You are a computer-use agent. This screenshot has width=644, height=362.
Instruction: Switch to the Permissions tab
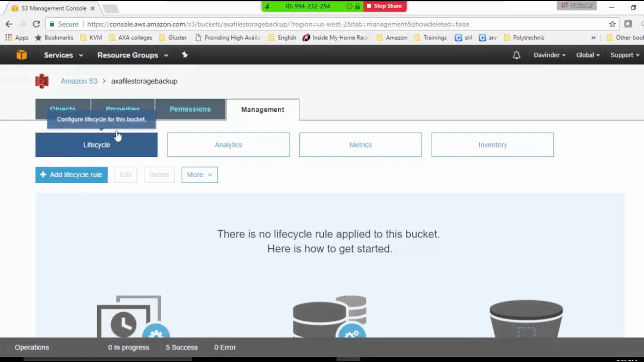190,109
